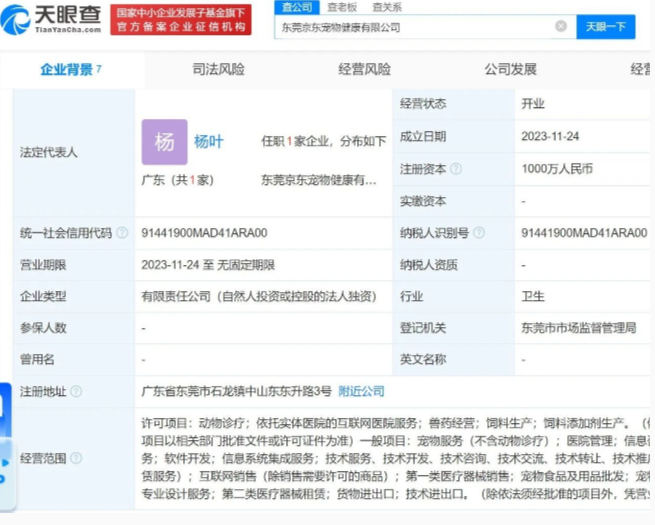Select the address 广东省东莞市石龙镇中山东东升路3号
This screenshot has width=655, height=525.
pos(236,391)
